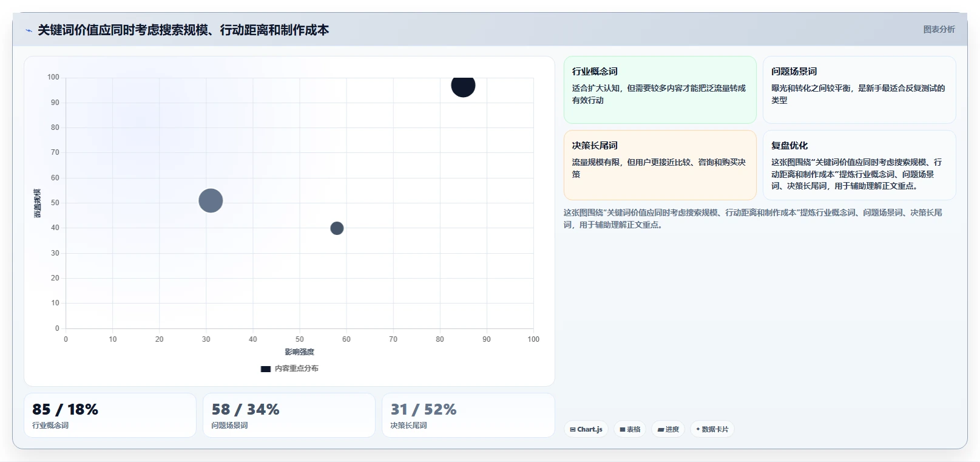
Task: Click the Chart.js tag
Action: click(586, 429)
